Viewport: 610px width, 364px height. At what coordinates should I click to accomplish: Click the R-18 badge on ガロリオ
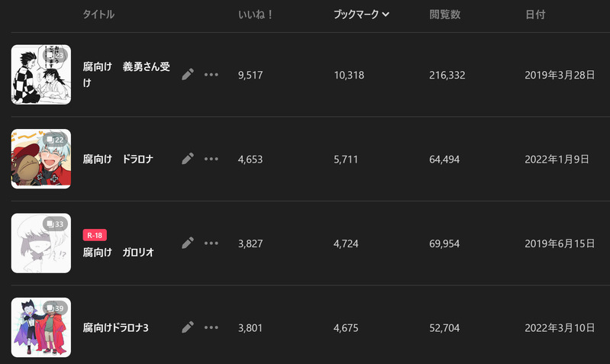tap(95, 235)
